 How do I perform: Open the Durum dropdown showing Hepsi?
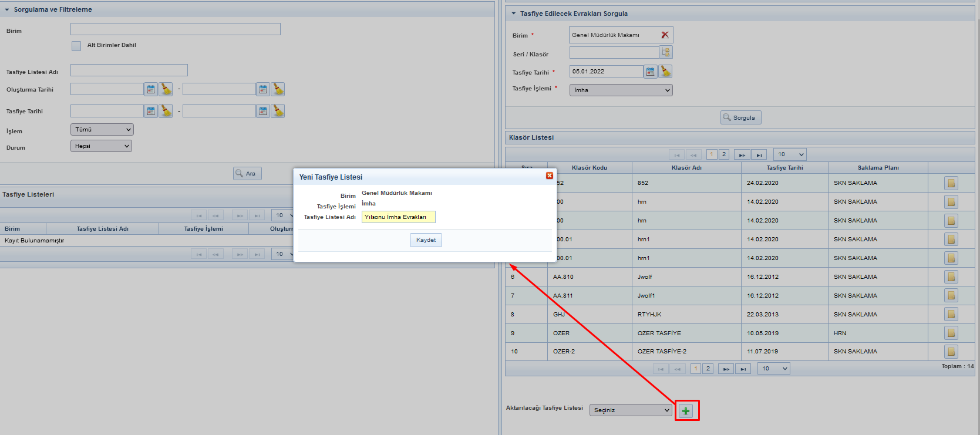(101, 146)
